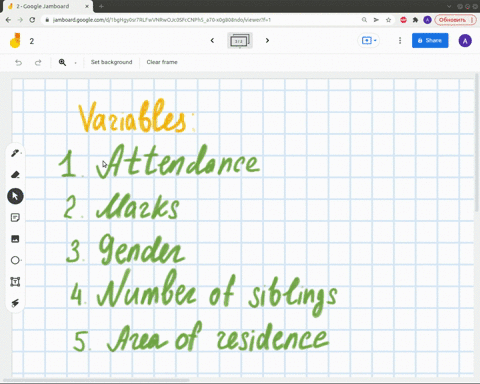Open a new browser tab

[101, 6]
